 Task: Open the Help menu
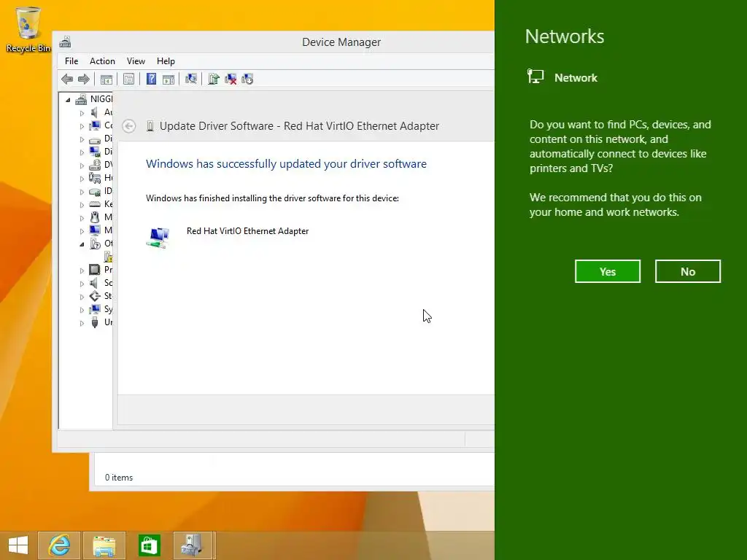pos(166,61)
